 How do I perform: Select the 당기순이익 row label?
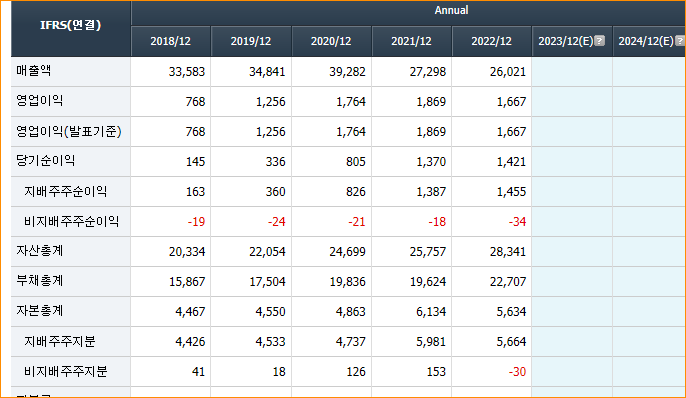coord(46,161)
